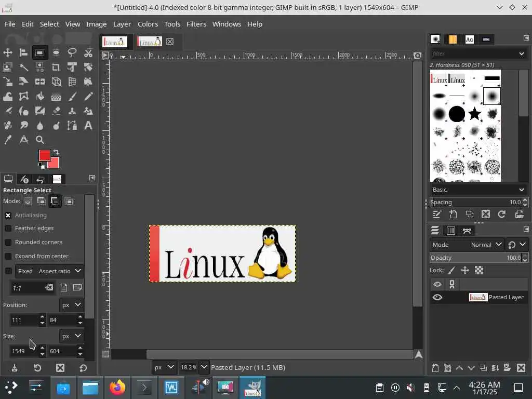Select the Bucket Fill tool
Screen dimensions: 532x399
pyautogui.click(x=39, y=96)
